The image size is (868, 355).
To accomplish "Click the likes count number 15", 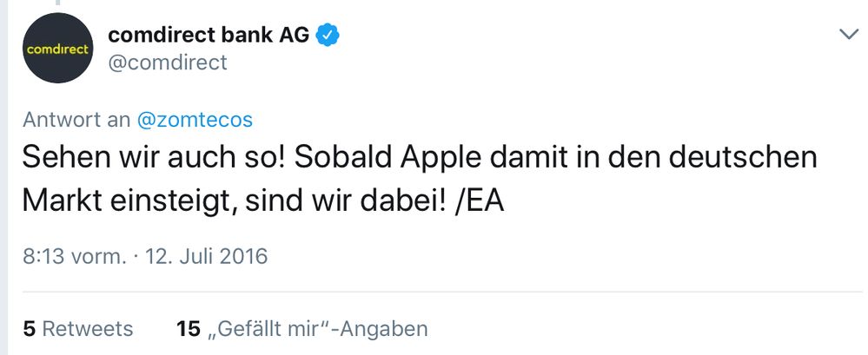I will [189, 329].
